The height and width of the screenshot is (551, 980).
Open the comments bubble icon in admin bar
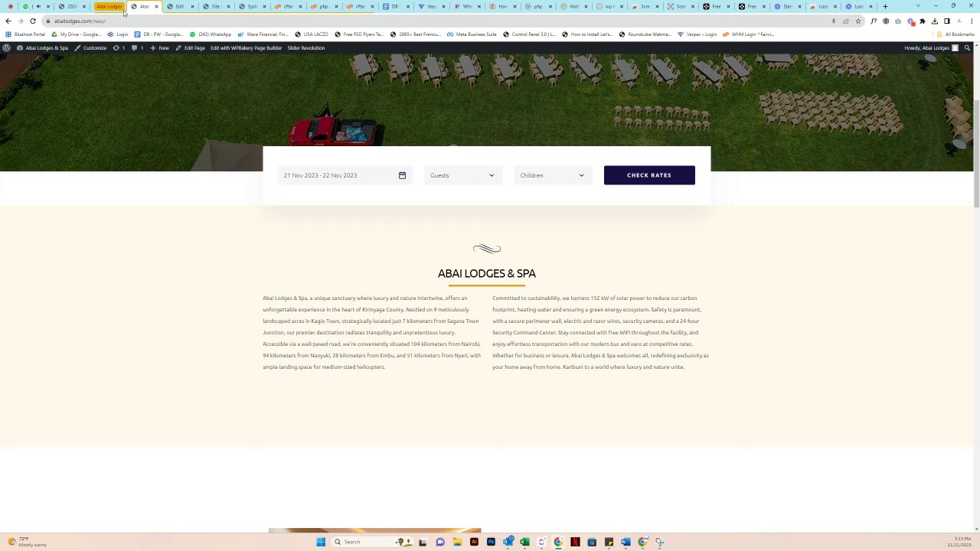click(x=136, y=47)
